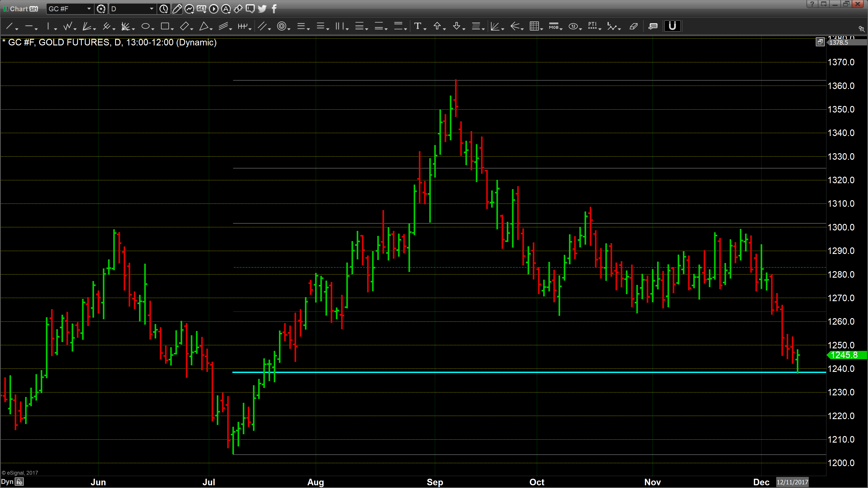Expand the Fibonacci circles tool dropdown arrow
This screenshot has width=868, height=488.
click(289, 29)
